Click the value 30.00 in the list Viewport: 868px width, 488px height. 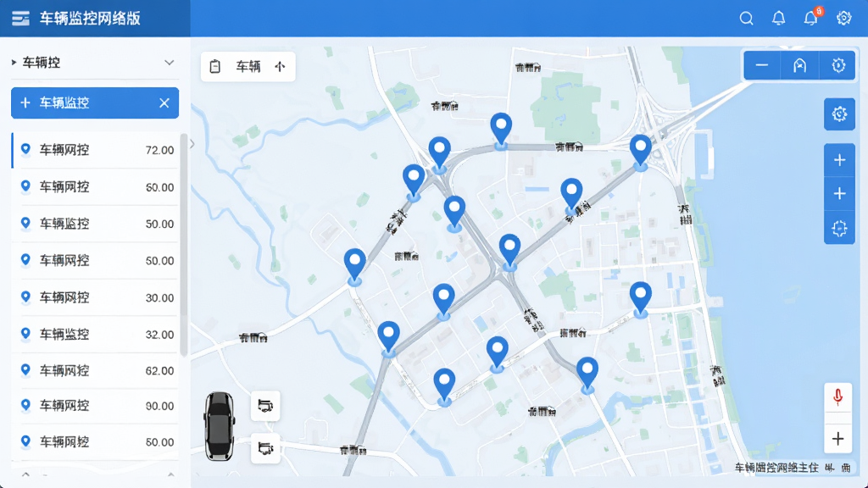[x=159, y=297]
